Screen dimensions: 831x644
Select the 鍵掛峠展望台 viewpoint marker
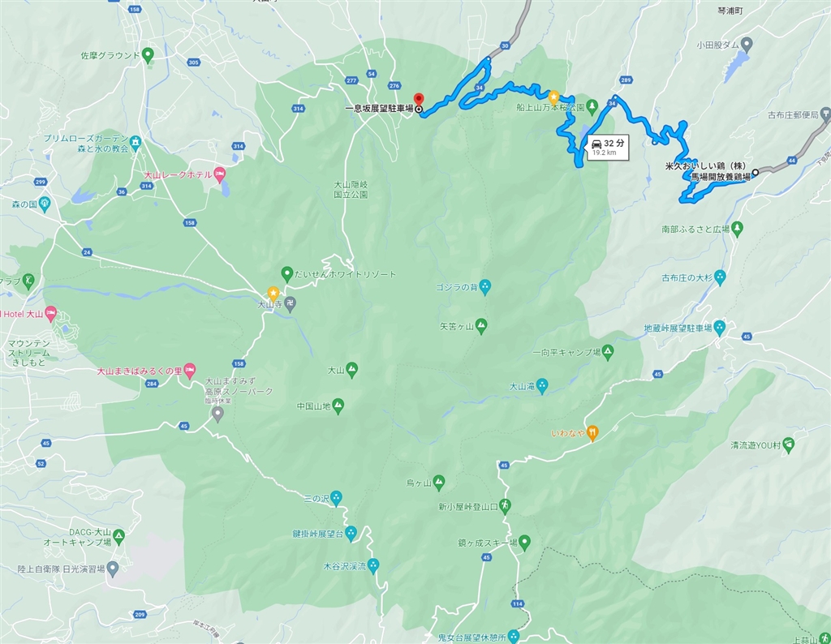tap(351, 534)
